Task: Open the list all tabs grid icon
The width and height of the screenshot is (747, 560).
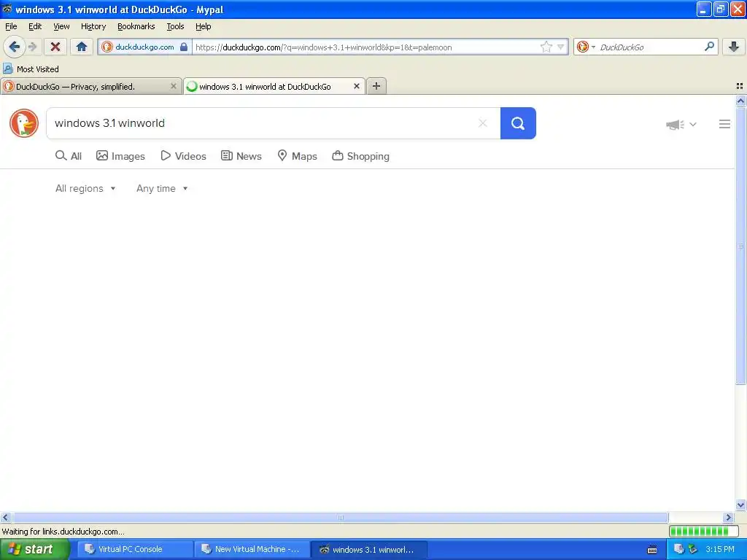Action: [x=740, y=86]
